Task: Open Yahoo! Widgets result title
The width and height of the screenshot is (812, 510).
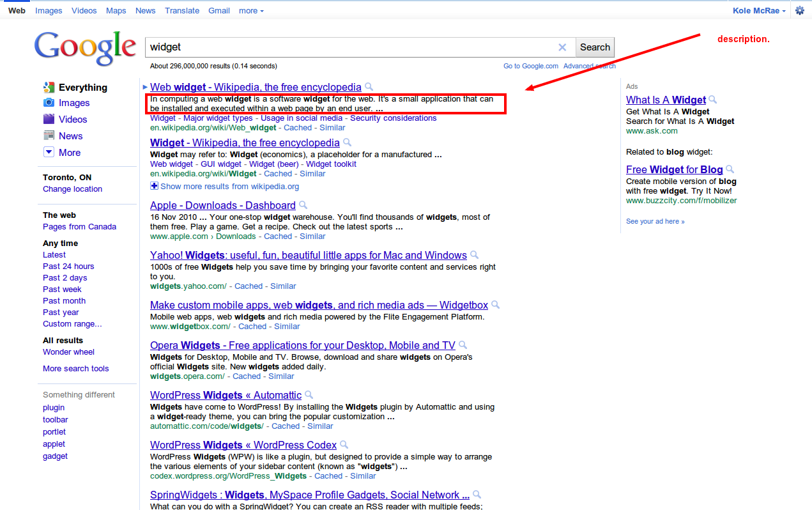Action: pos(309,255)
